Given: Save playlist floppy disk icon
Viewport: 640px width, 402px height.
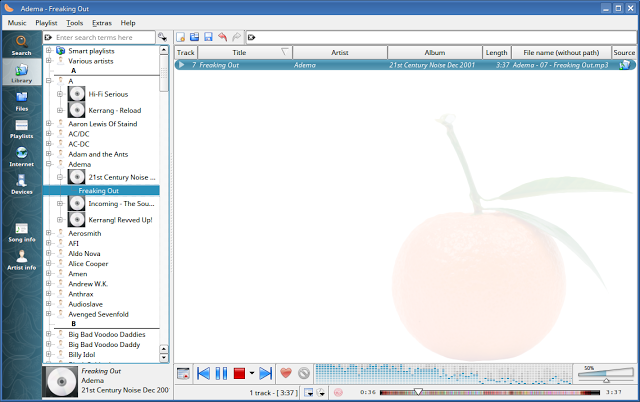Looking at the screenshot, I should tap(208, 37).
